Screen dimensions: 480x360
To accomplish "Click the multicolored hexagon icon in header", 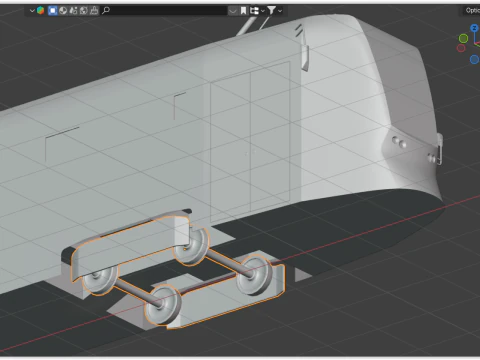I will [40, 11].
